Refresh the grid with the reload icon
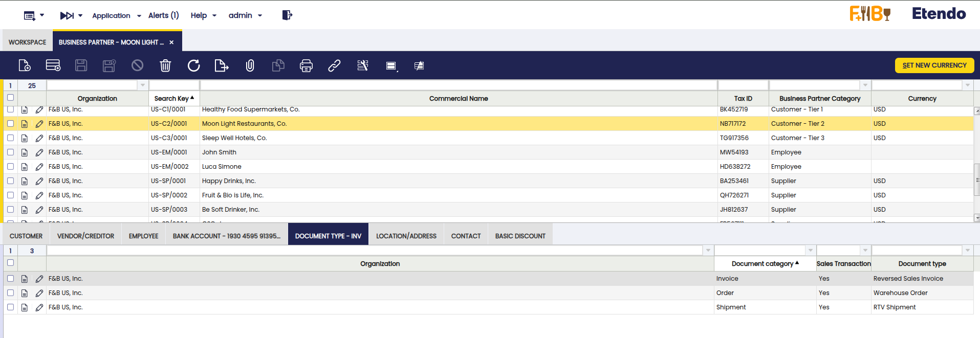Image resolution: width=980 pixels, height=338 pixels. click(x=193, y=65)
